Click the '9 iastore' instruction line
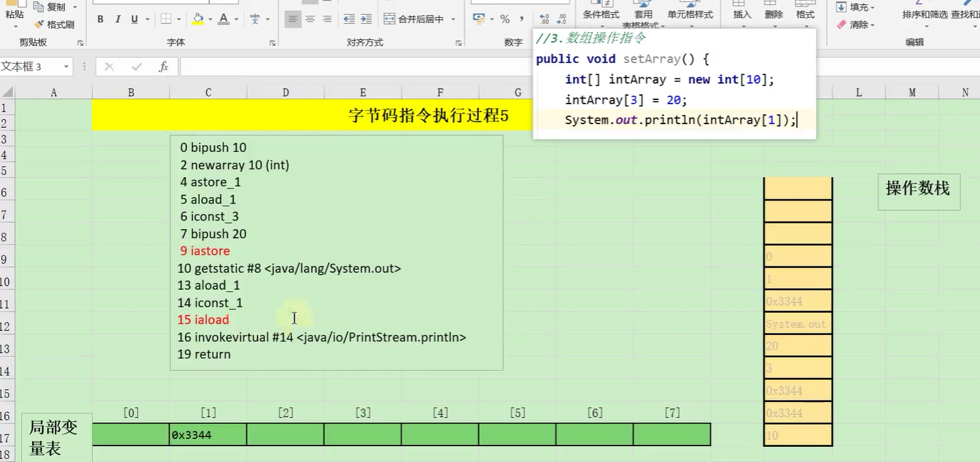Viewport: 980px width, 462px height. 205,251
